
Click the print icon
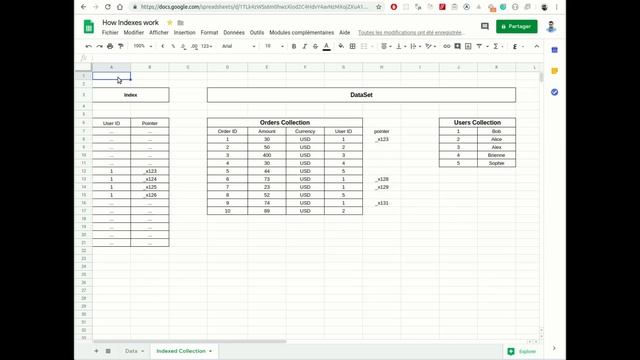[x=110, y=47]
